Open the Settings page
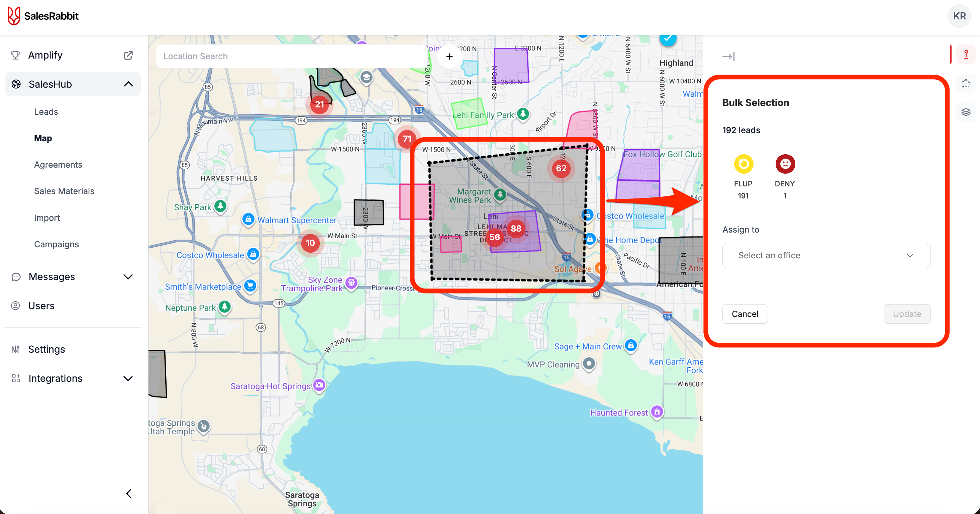The image size is (980, 514). click(46, 349)
